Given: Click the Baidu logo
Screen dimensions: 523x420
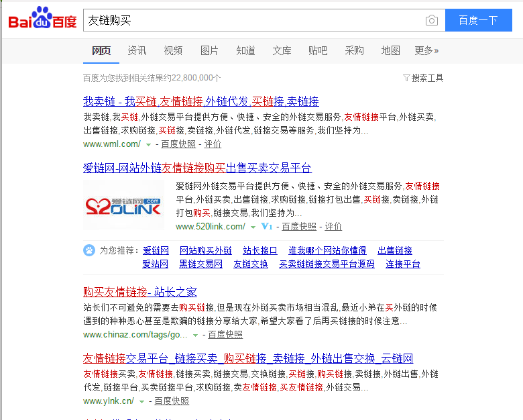Looking at the screenshot, I should click(42, 17).
